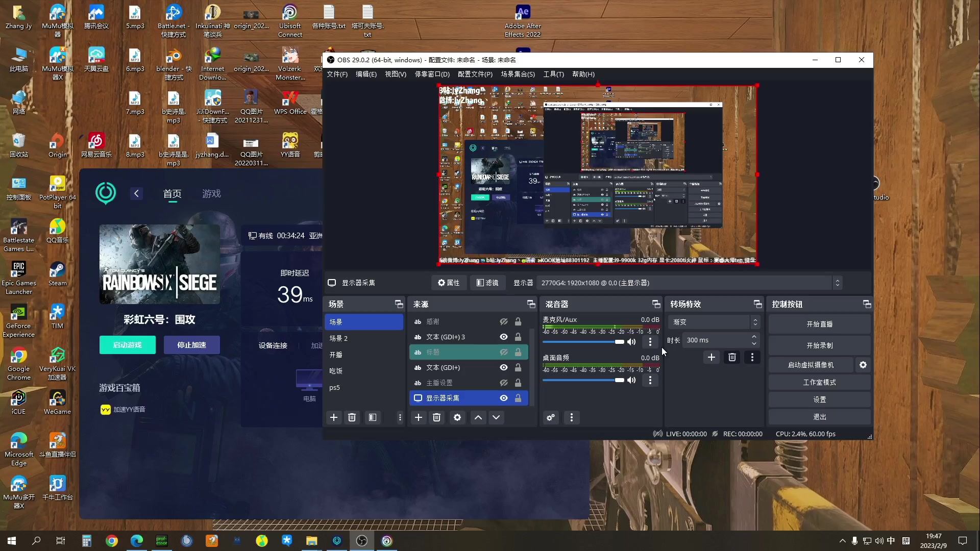The width and height of the screenshot is (980, 551).
Task: Open the mixer panel menu dots
Action: click(x=572, y=417)
